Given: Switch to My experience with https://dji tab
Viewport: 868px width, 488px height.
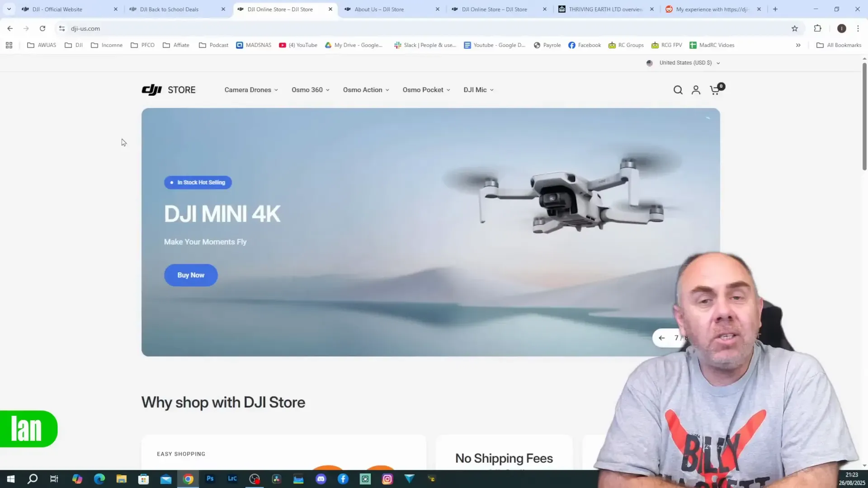Looking at the screenshot, I should point(712,9).
